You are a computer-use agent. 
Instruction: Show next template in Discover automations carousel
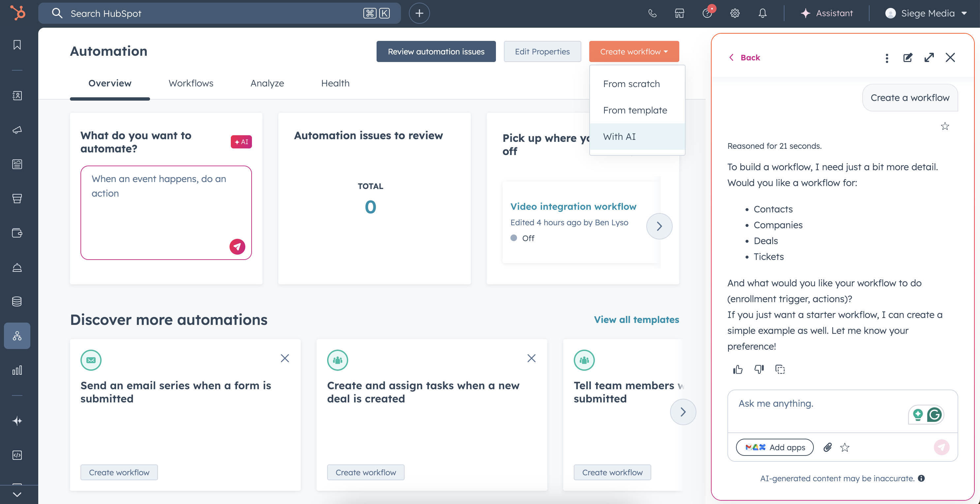pos(683,412)
